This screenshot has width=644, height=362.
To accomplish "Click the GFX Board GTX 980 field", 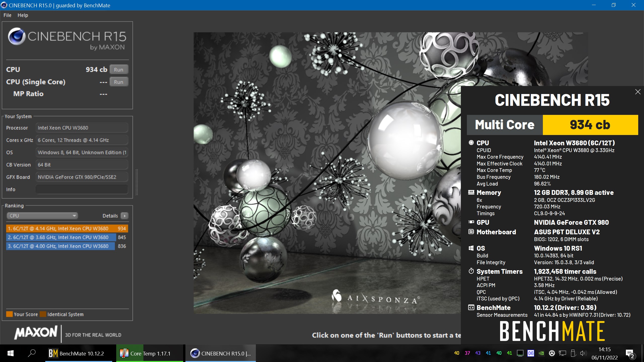I will (82, 177).
